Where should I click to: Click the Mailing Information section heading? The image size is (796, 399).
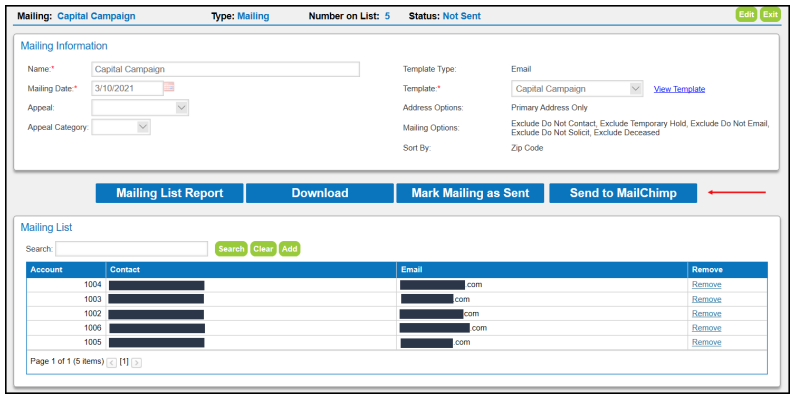(x=64, y=46)
